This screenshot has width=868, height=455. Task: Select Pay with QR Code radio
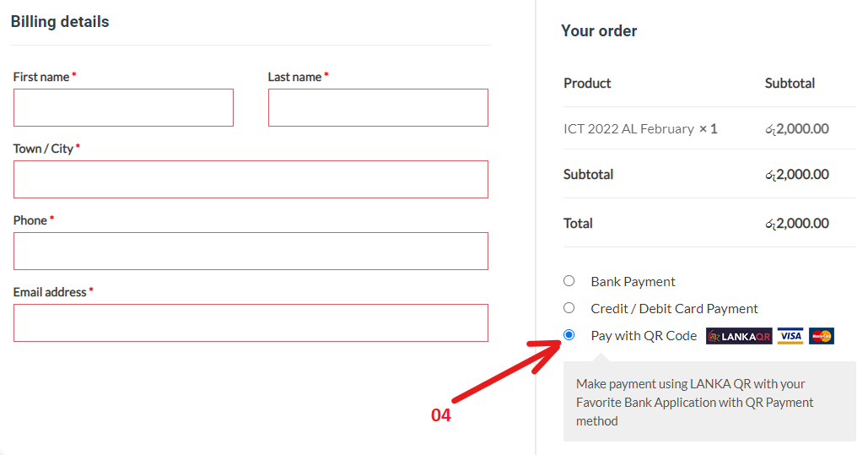click(x=569, y=335)
